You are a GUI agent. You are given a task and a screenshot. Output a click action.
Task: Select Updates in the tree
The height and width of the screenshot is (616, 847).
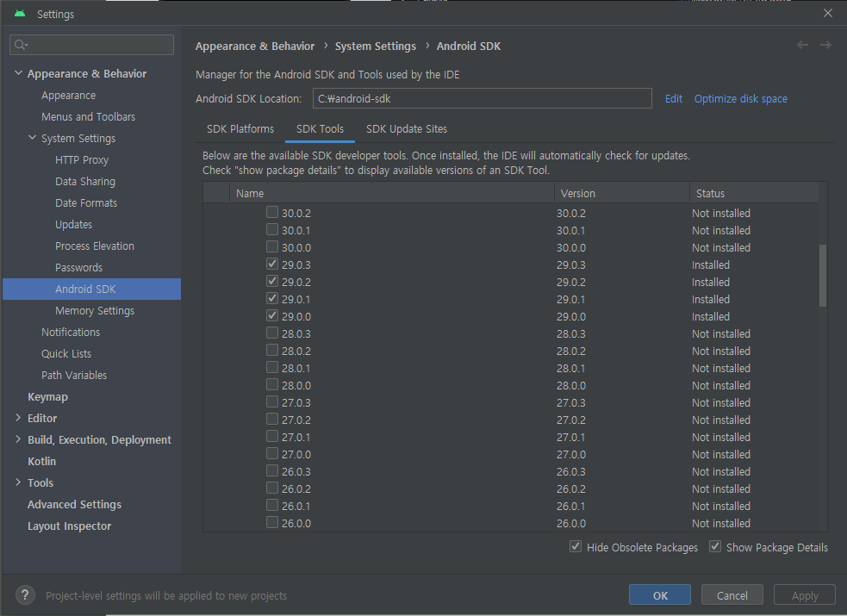tap(73, 225)
